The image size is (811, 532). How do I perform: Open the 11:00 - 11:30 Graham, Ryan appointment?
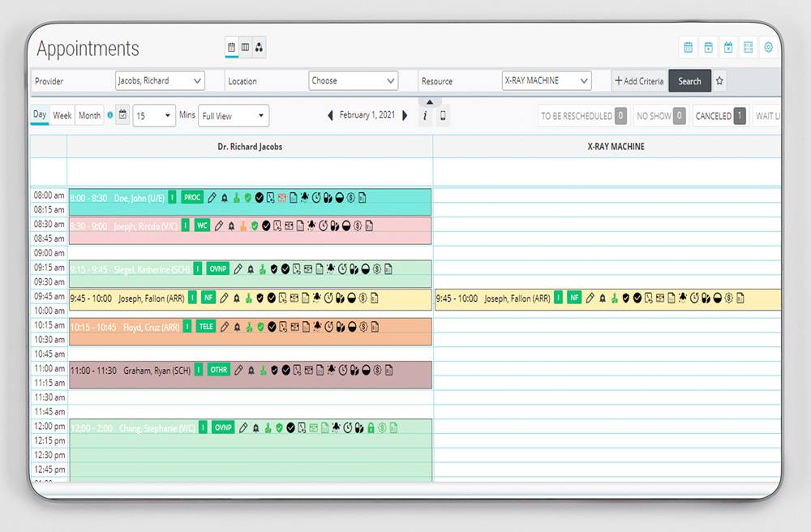[251, 375]
